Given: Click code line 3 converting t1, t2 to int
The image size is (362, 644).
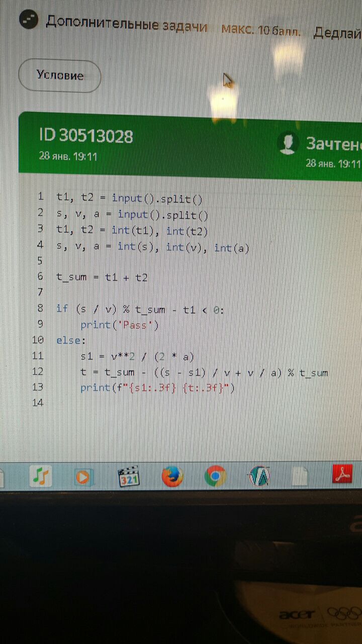Looking at the screenshot, I should click(x=132, y=230).
